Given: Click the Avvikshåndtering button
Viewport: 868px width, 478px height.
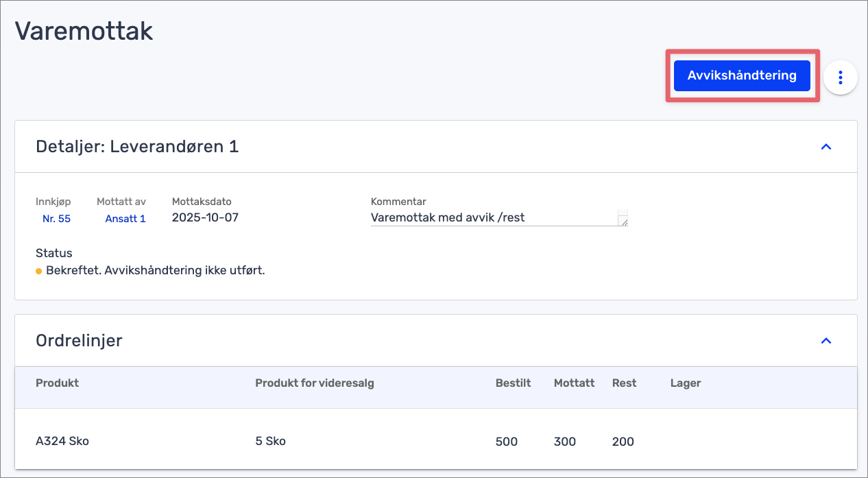Looking at the screenshot, I should 742,75.
